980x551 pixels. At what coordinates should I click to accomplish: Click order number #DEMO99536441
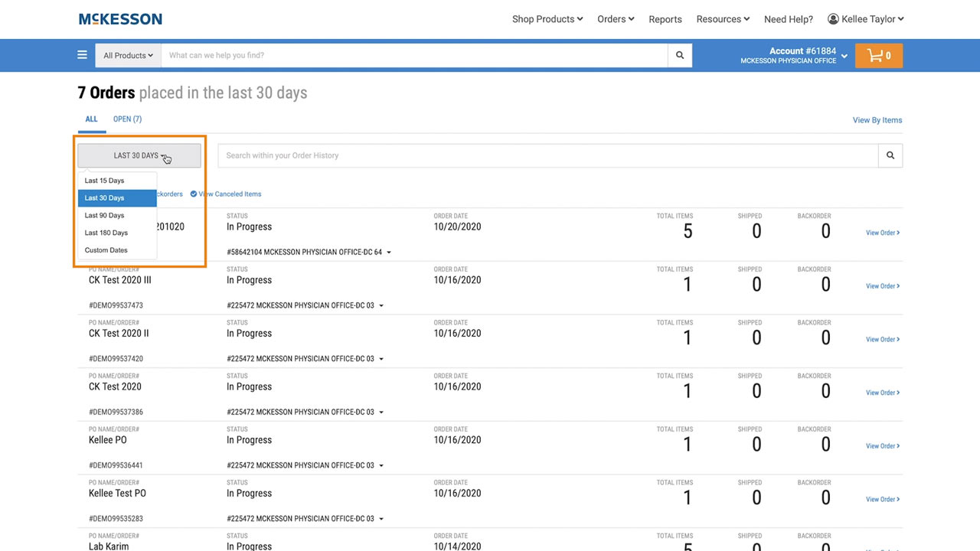116,465
